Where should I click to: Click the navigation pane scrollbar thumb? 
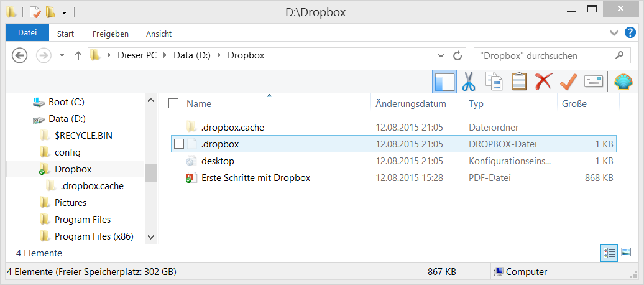pyautogui.click(x=150, y=172)
